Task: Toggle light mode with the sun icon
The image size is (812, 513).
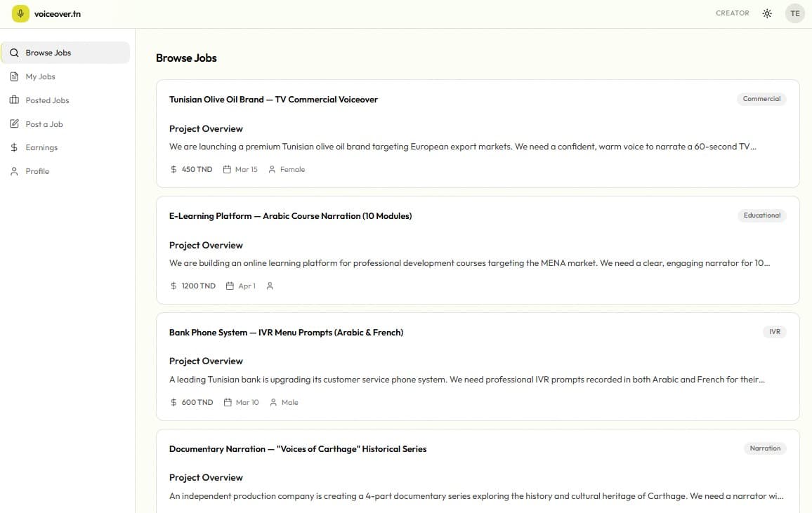Action: pyautogui.click(x=767, y=13)
